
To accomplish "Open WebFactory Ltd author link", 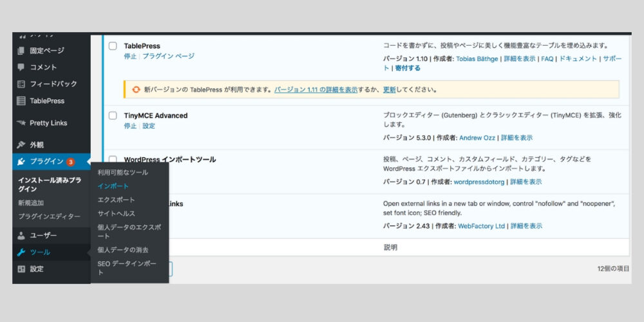I will click(481, 226).
